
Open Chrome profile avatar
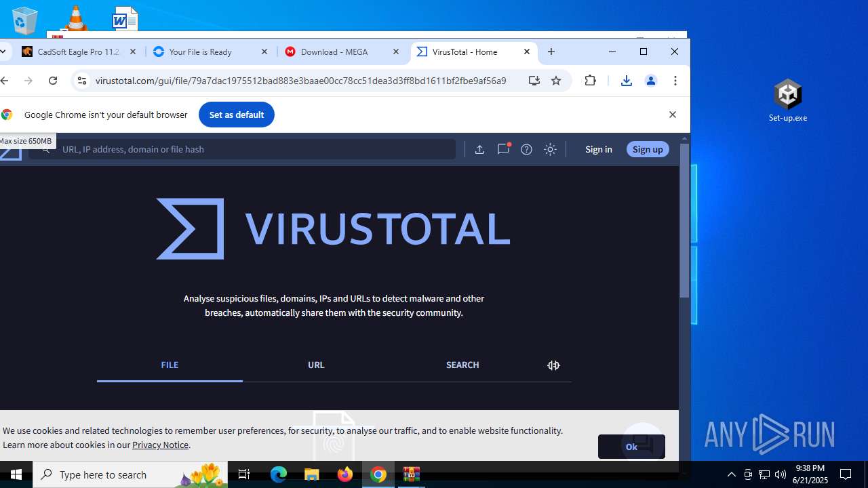coord(650,81)
